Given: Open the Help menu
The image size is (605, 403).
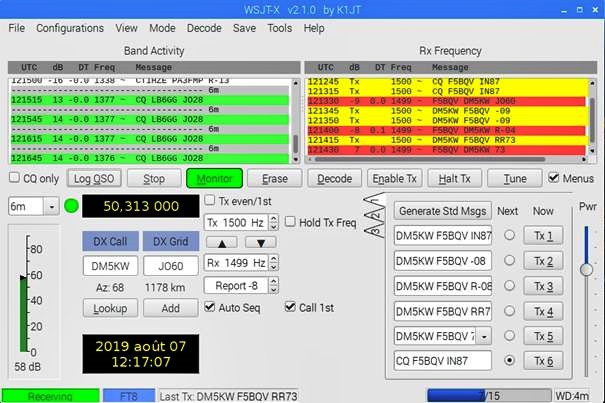Looking at the screenshot, I should (x=314, y=28).
